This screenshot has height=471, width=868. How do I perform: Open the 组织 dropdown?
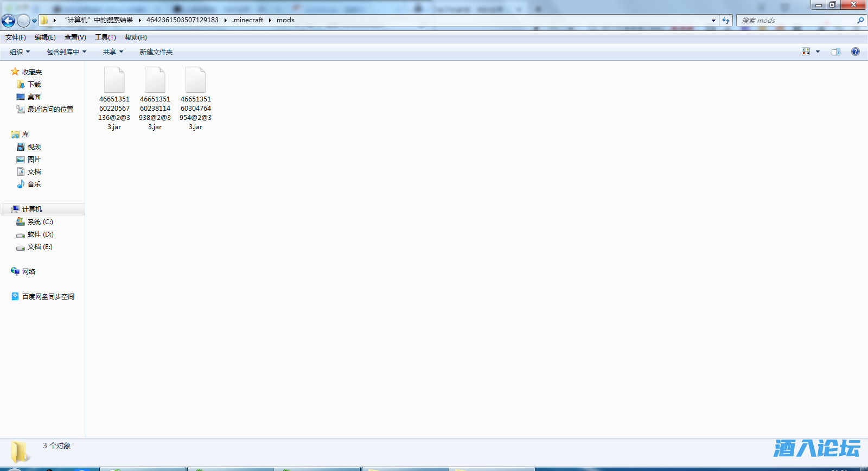coord(20,52)
